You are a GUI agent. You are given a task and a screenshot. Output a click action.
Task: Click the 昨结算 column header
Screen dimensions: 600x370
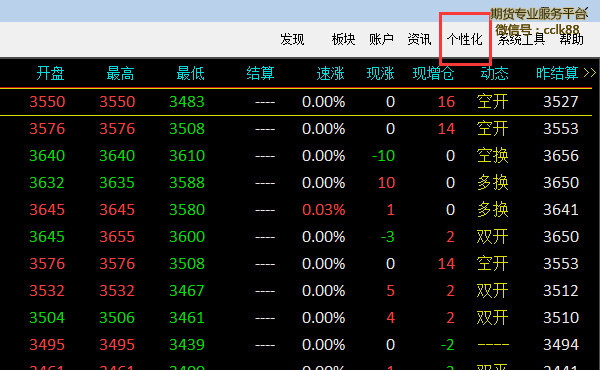pos(557,73)
